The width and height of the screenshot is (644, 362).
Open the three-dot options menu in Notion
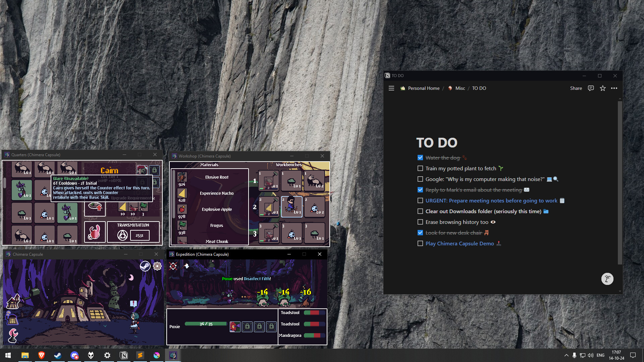614,88
